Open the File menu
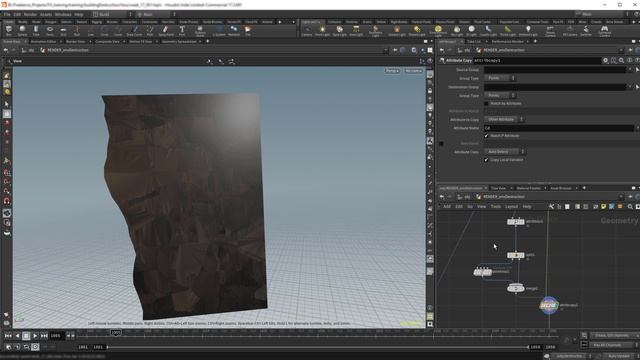The height and width of the screenshot is (360, 640). tap(7, 14)
